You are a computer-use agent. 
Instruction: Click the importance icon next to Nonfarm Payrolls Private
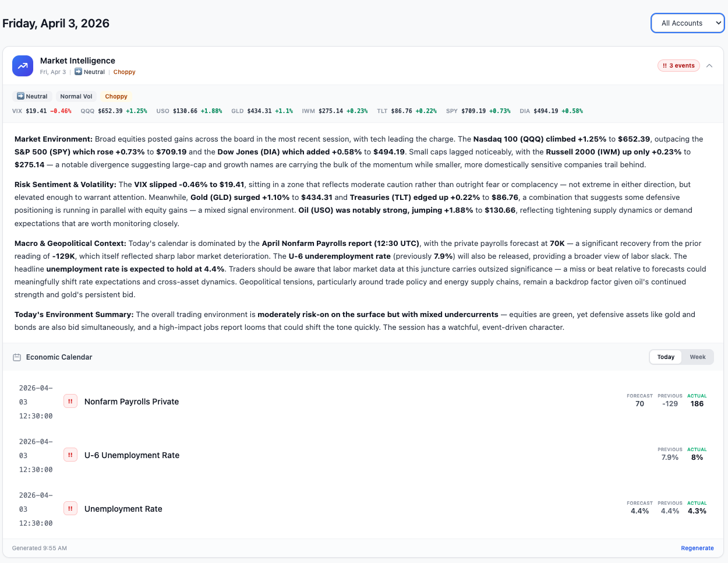click(x=70, y=401)
